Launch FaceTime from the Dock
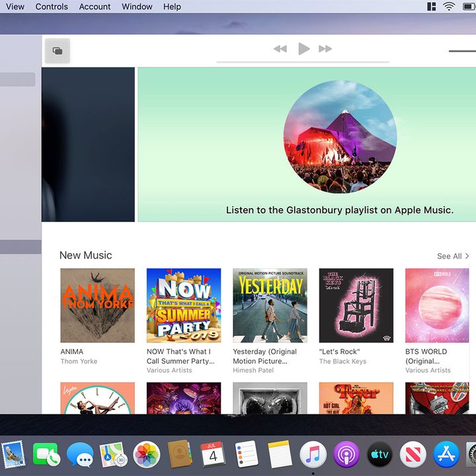476x476 pixels. coord(46,454)
